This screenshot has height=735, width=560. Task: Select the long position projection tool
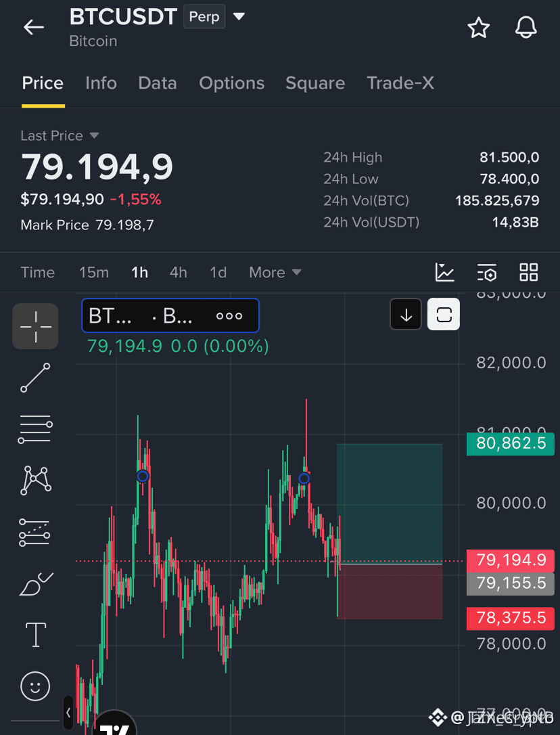click(x=34, y=533)
